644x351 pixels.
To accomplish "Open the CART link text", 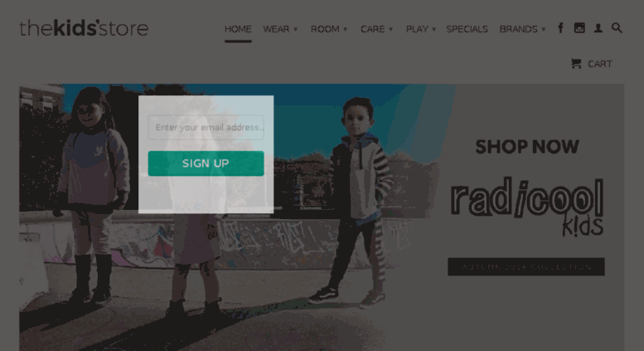I will point(599,64).
